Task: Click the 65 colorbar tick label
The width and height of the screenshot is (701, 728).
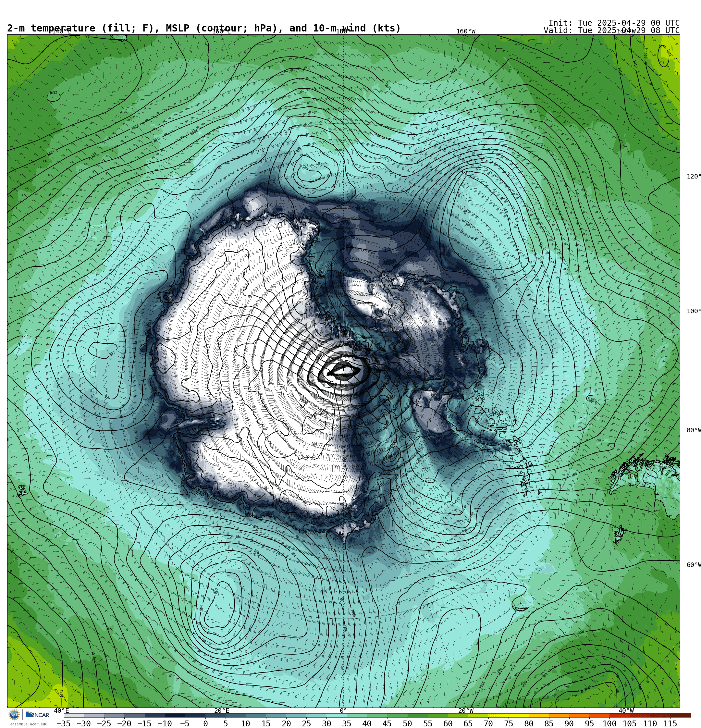Action: pyautogui.click(x=468, y=723)
